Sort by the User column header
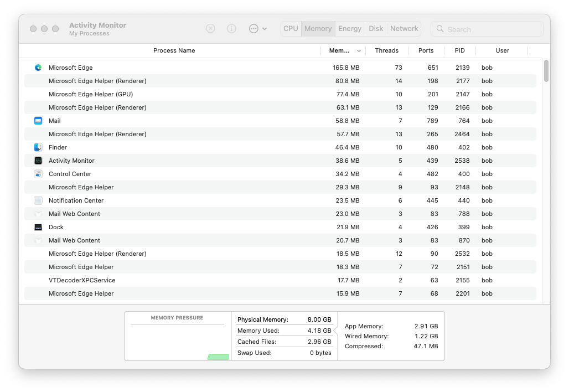The height and width of the screenshot is (392, 569). 502,50
